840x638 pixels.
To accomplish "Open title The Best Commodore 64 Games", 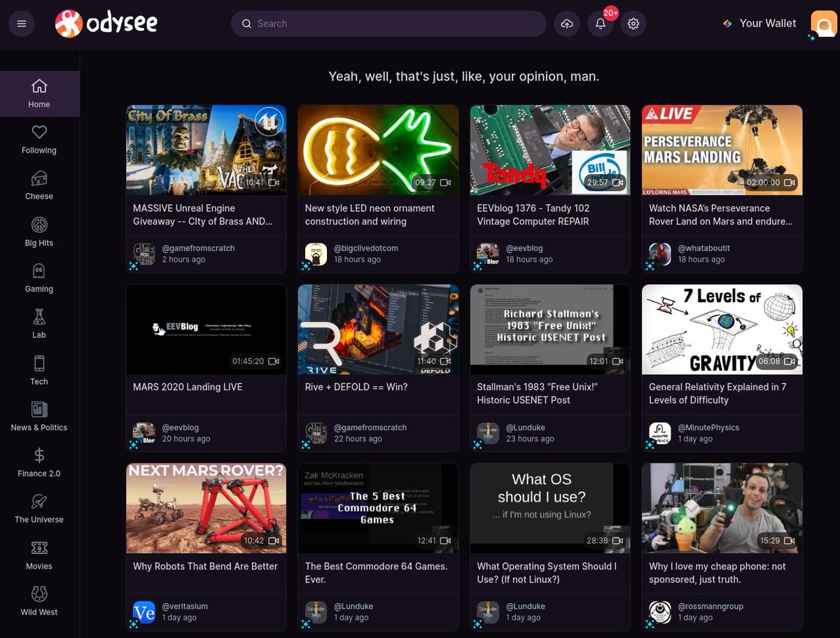I will click(x=377, y=572).
